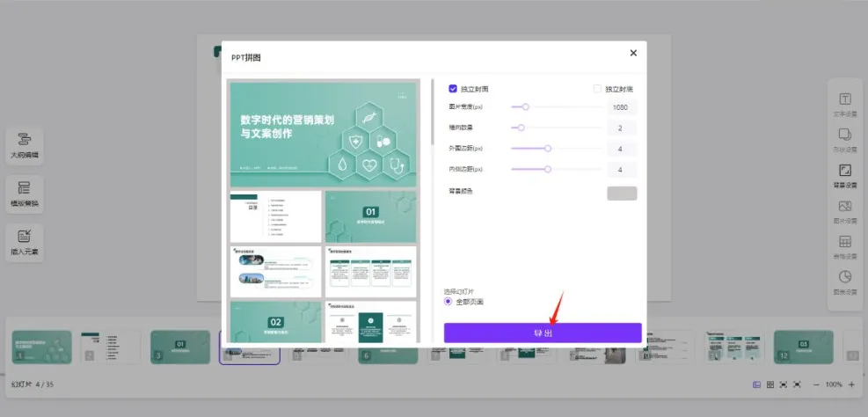Select slide 3 thumbnail in filmstrip
Screen dimensions: 868x417
pos(180,347)
